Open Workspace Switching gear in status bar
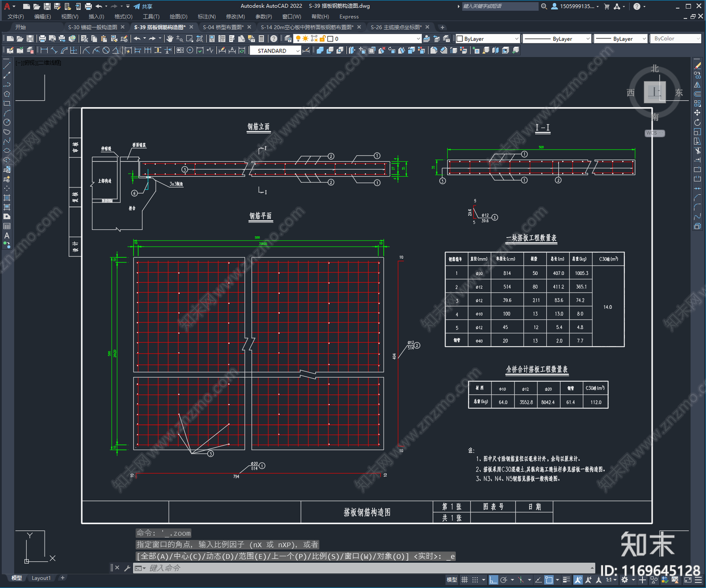This screenshot has height=588, width=706. pos(625,580)
